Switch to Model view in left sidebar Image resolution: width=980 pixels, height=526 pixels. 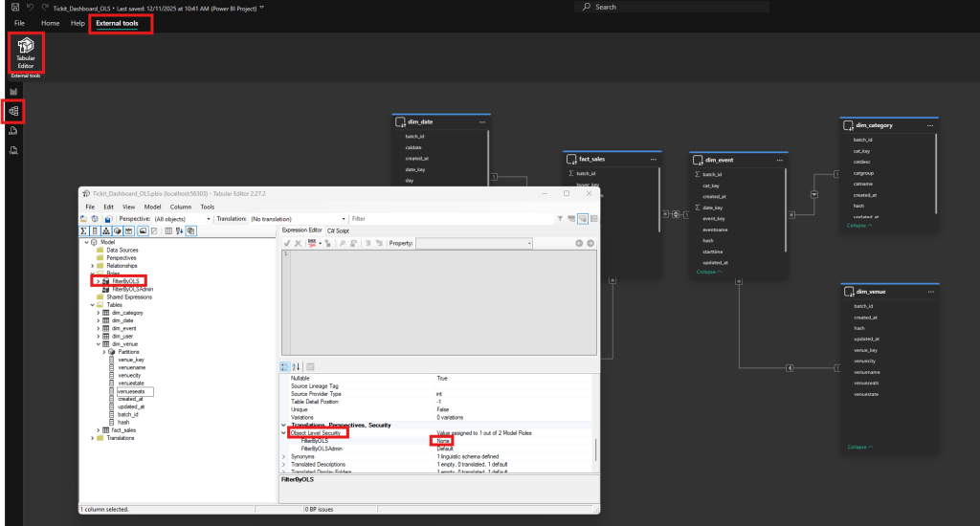13,112
